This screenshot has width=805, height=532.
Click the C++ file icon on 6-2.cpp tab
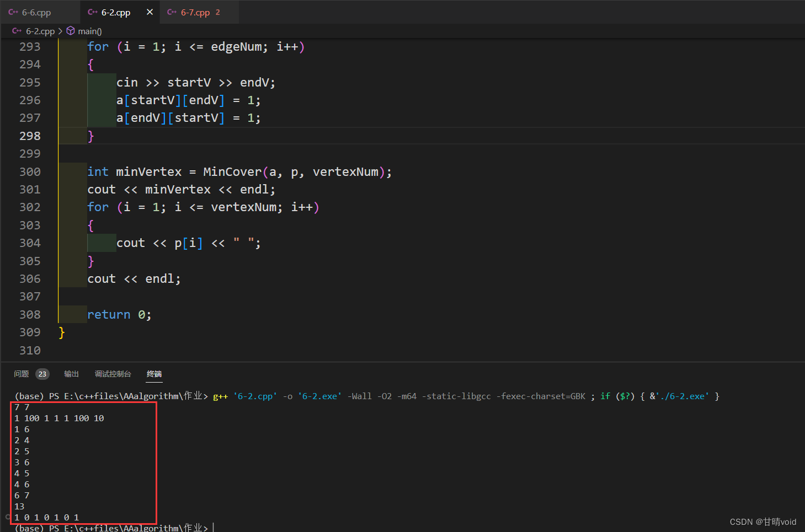pos(93,12)
